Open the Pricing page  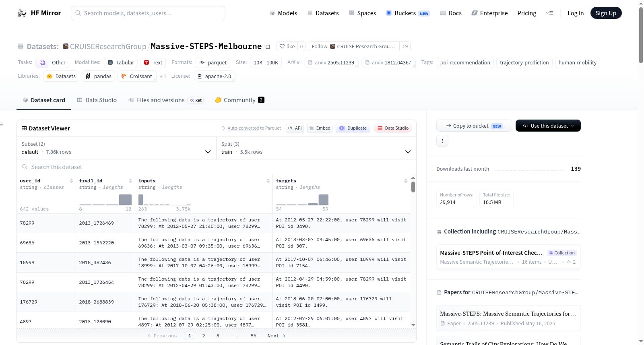(x=527, y=13)
